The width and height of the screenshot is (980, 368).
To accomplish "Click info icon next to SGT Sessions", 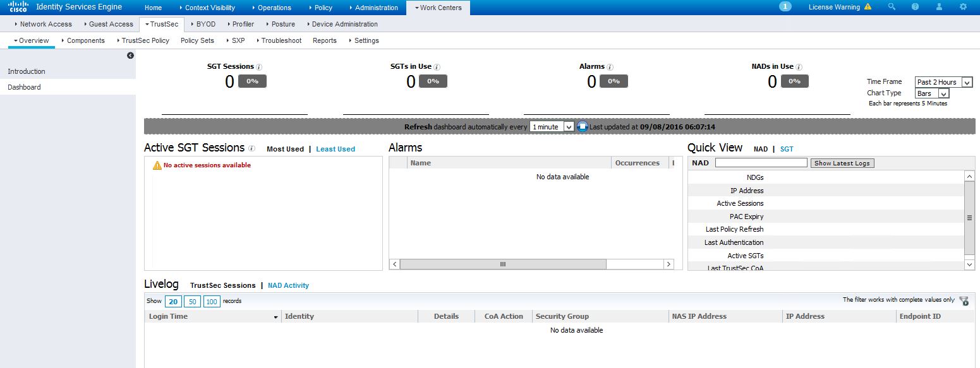I will click(x=259, y=67).
